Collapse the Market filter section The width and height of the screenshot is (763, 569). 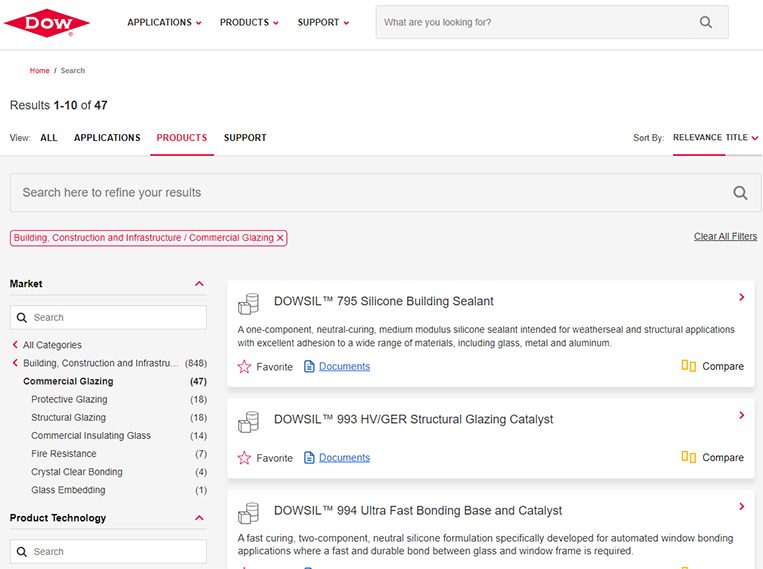pyautogui.click(x=199, y=284)
